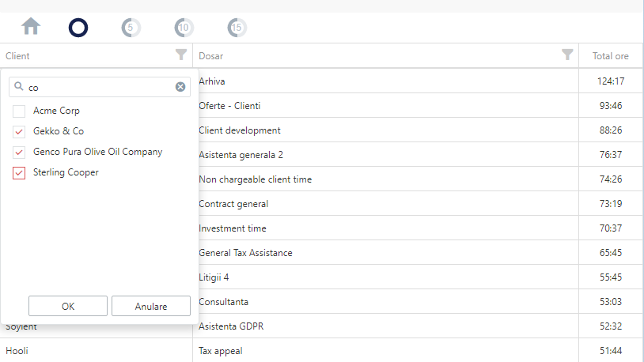Confirm the filter with the OK button
The image size is (644, 362).
68,306
